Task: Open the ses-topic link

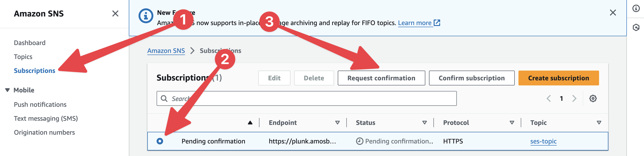Action: pyautogui.click(x=543, y=141)
